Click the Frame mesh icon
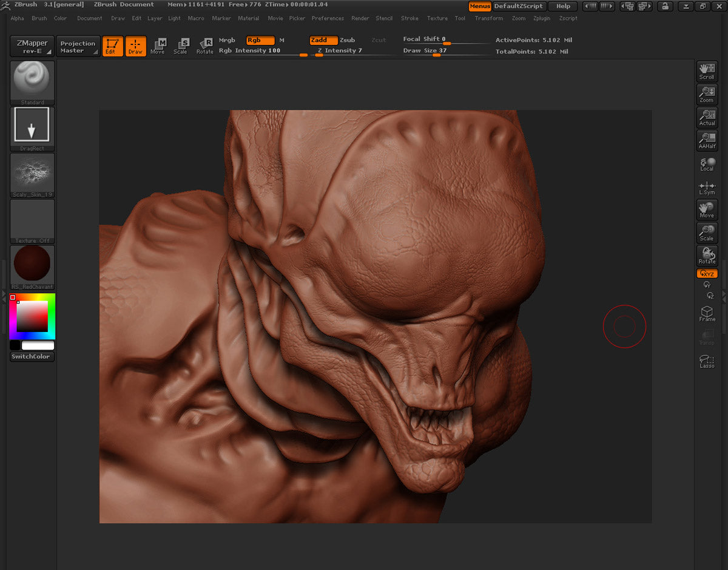This screenshot has width=728, height=570. click(x=707, y=313)
